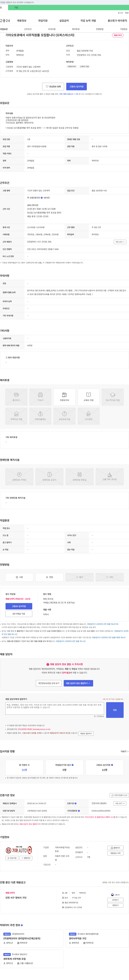The height and width of the screenshot is (980, 129).
Task: Click the 요약보기 button
Action: (115, 900)
